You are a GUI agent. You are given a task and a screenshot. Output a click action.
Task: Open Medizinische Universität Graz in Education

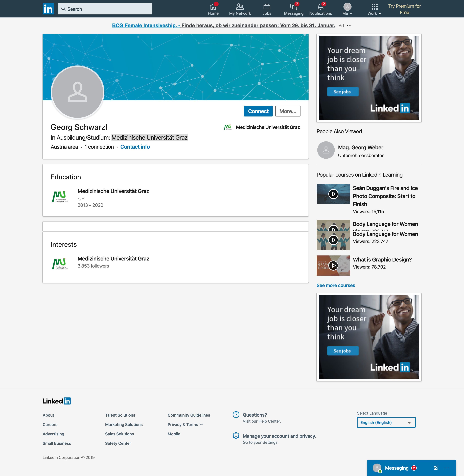(113, 191)
